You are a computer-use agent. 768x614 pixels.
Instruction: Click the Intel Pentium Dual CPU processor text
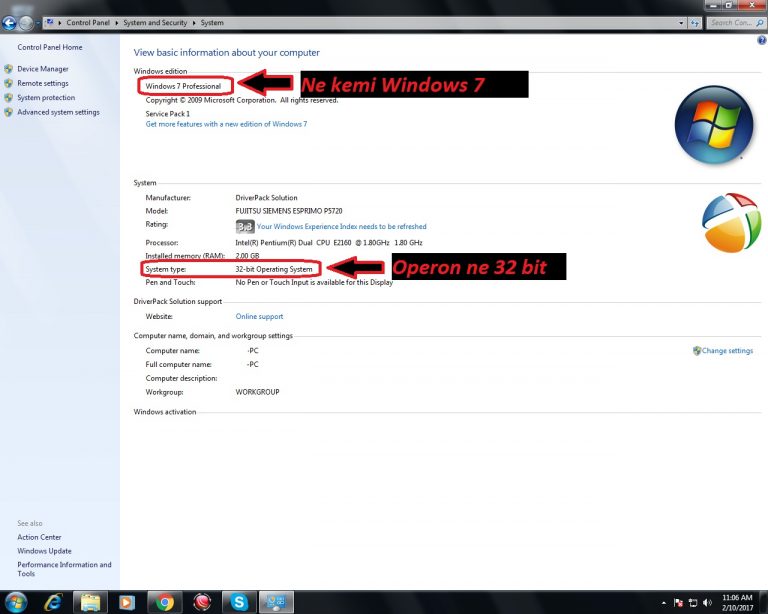click(x=329, y=243)
